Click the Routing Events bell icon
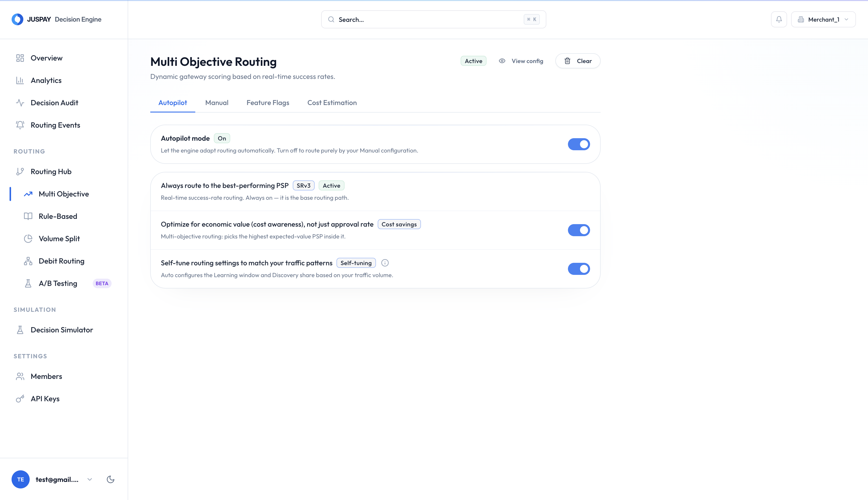 point(20,125)
